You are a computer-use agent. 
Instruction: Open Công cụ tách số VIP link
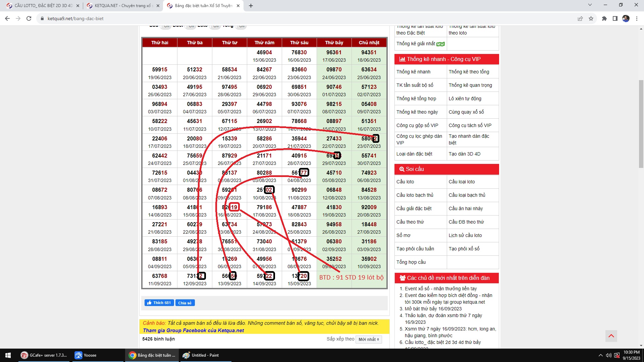click(x=470, y=125)
